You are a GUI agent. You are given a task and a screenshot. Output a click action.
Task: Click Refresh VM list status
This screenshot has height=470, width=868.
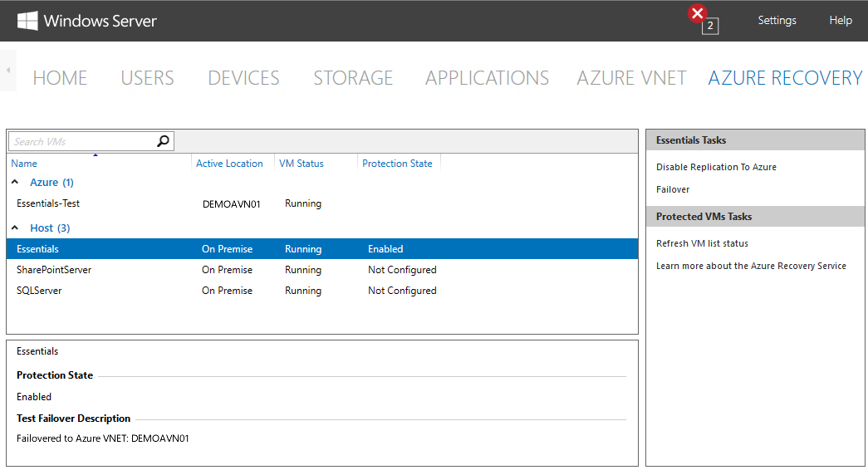click(x=702, y=243)
